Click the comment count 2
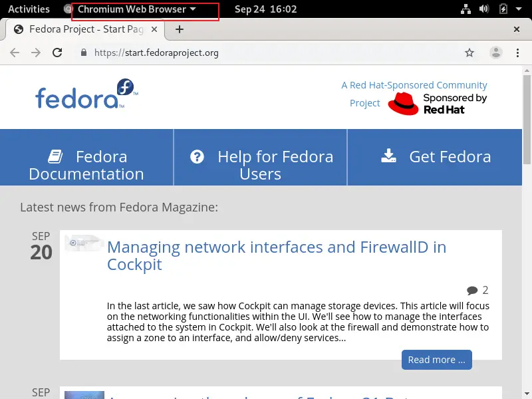This screenshot has width=532, height=399. pyautogui.click(x=485, y=290)
